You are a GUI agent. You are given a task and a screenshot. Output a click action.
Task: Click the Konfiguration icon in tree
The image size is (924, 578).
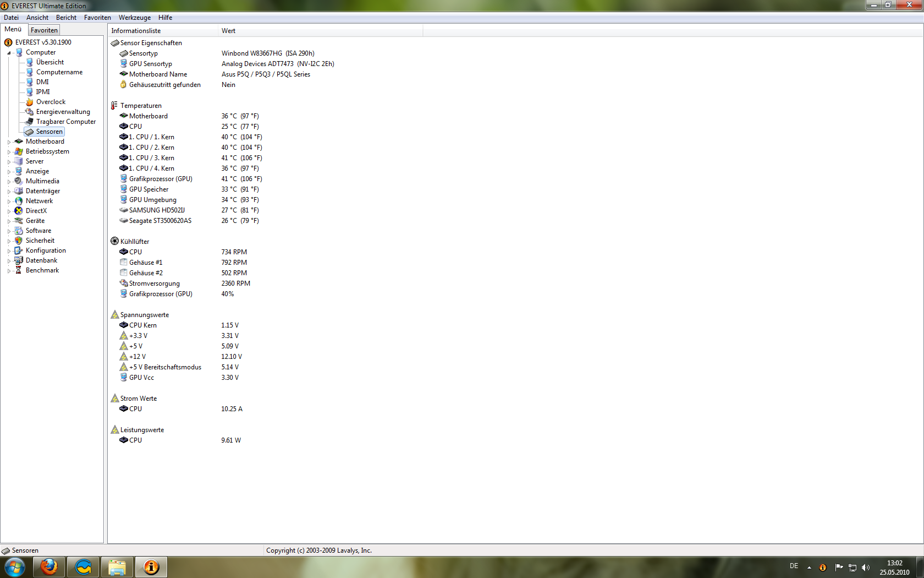point(19,250)
